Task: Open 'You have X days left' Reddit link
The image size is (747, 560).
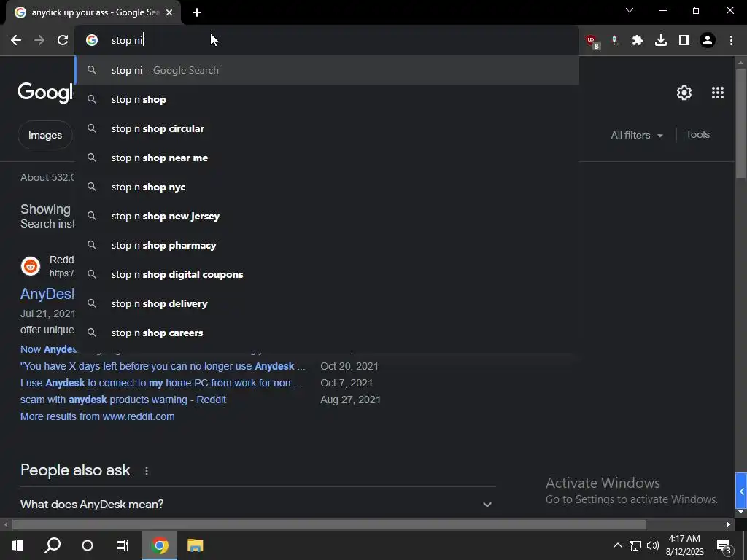Action: click(163, 366)
